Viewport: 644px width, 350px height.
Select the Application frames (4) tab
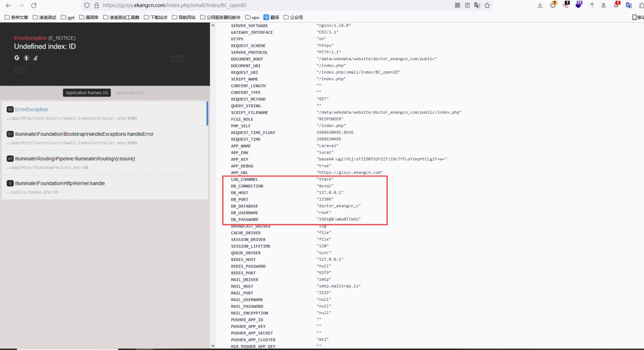coord(87,93)
